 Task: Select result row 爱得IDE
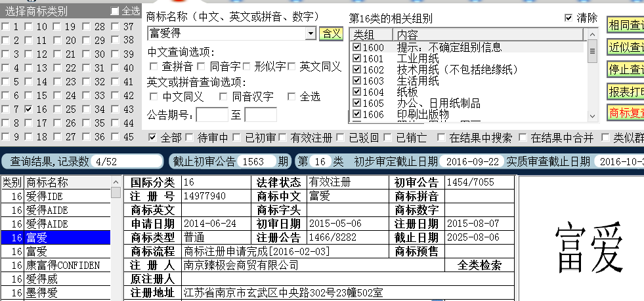coord(55,197)
